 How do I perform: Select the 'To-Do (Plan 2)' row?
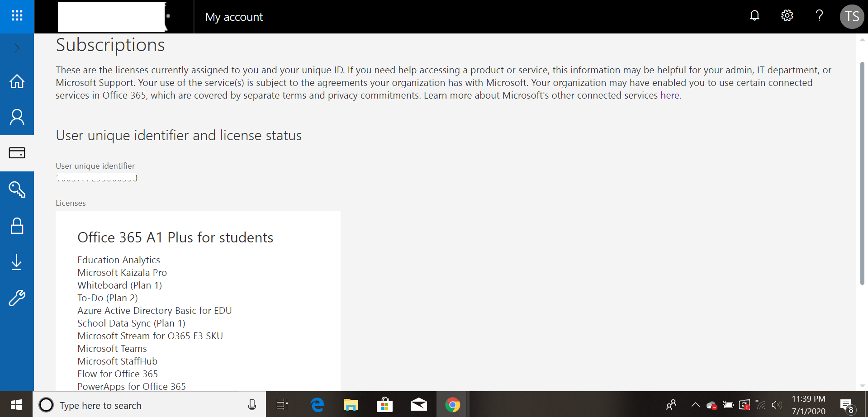pos(108,298)
